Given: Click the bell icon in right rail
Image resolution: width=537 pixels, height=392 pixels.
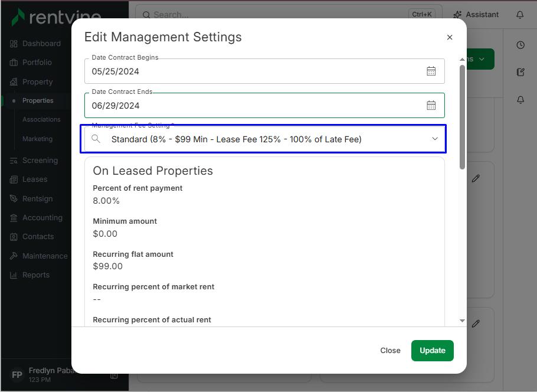Looking at the screenshot, I should pos(520,99).
